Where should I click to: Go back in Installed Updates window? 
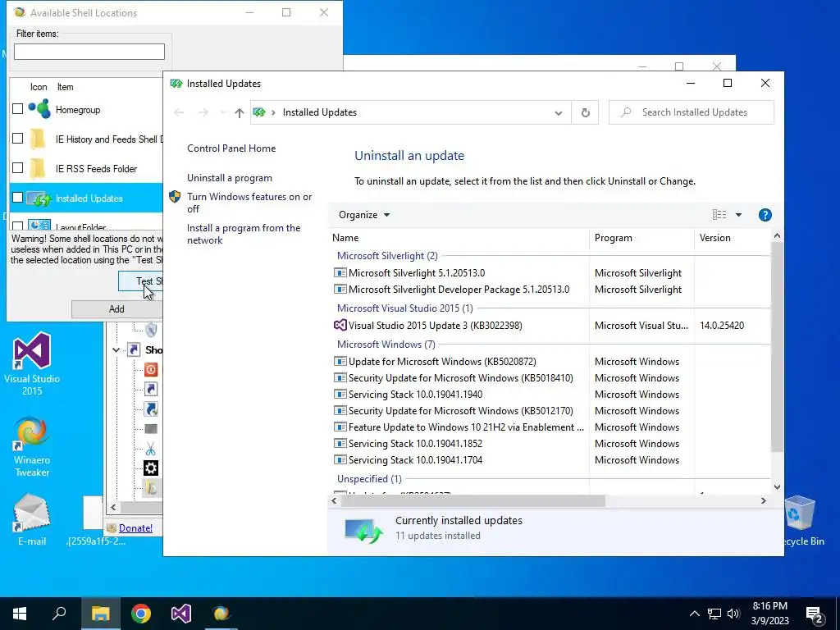coord(179,112)
